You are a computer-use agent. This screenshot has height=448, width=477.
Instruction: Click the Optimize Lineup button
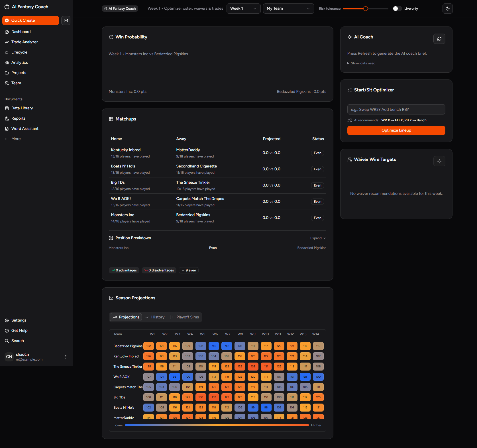(396, 130)
